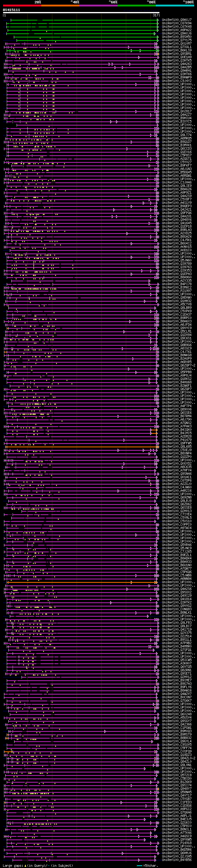This screenshot has height=868, width=197.
Task: Select the UniRef100_A2Y335 entry
Action: (x=177, y=281)
